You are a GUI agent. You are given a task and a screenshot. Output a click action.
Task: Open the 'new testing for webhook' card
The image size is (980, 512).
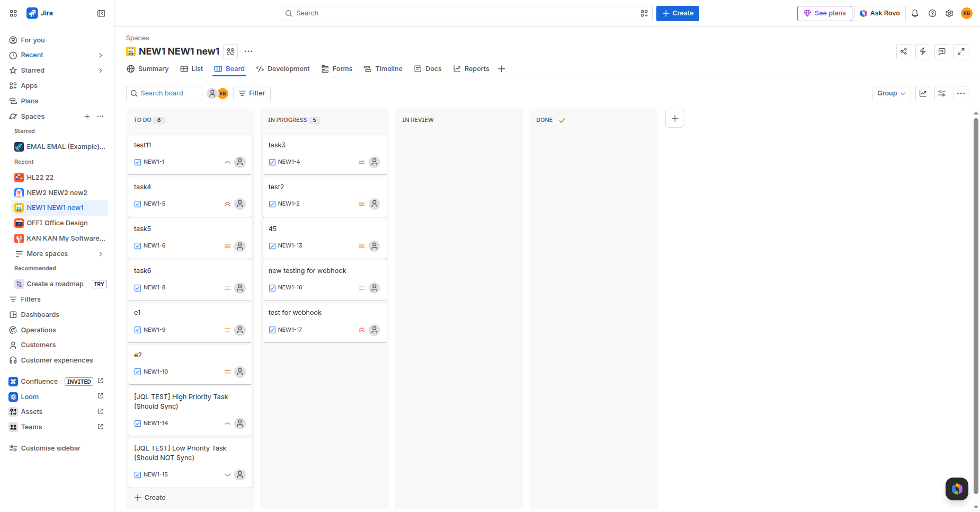click(325, 281)
